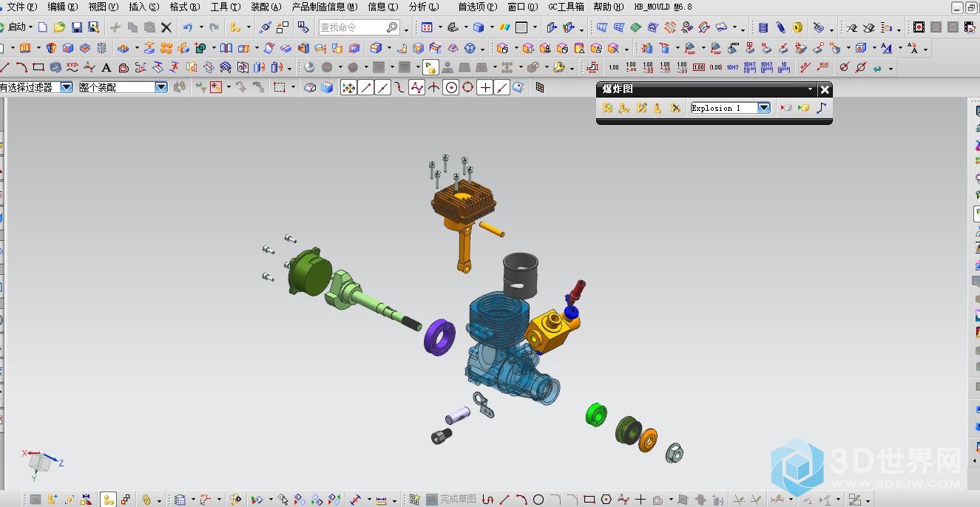Click Hide Components in View icon
Screen dimensions: 980x507
786,108
